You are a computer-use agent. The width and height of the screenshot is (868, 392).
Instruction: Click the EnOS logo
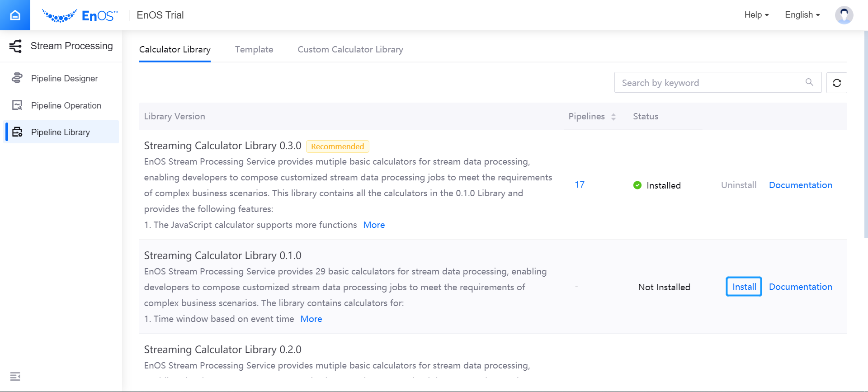[80, 16]
